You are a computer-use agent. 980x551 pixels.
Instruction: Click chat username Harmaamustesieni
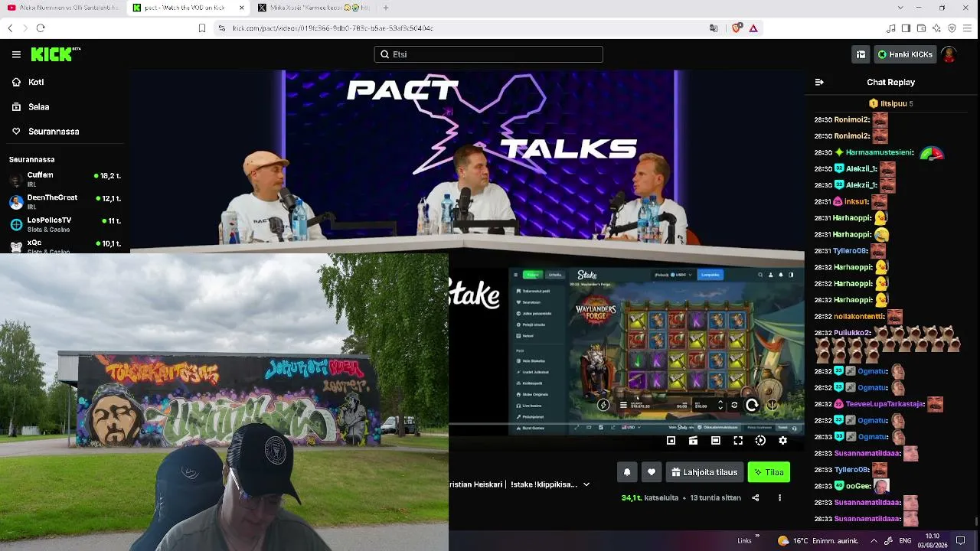tap(879, 152)
